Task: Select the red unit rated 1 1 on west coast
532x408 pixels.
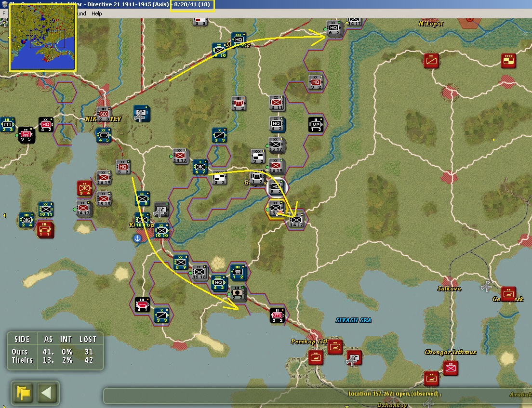Action: tap(45, 230)
